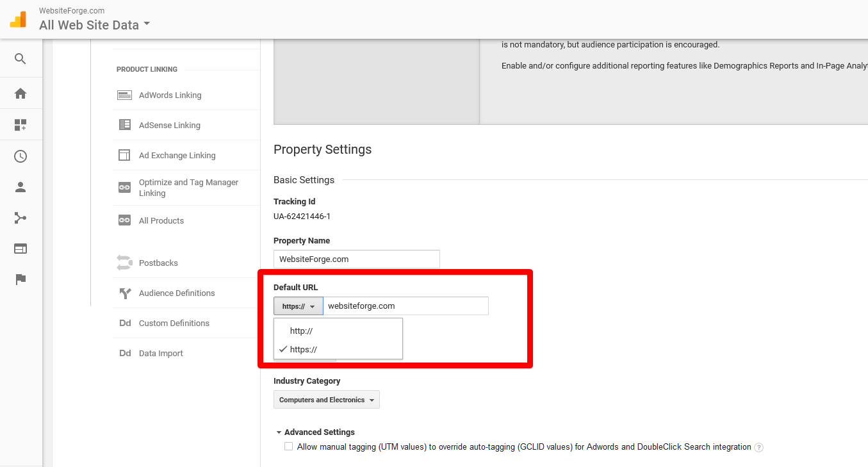Expand Audience Definitions menu
The height and width of the screenshot is (467, 868).
177,293
